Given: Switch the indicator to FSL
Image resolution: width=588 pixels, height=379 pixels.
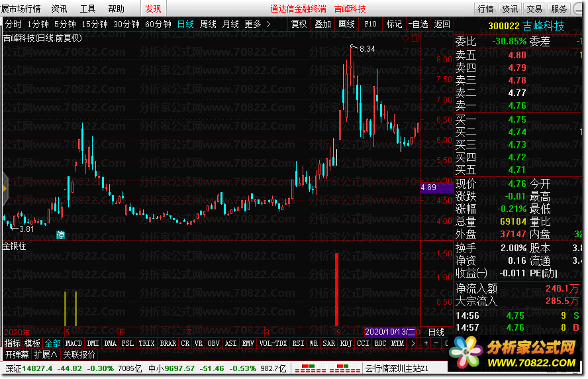Looking at the screenshot, I should [x=128, y=343].
